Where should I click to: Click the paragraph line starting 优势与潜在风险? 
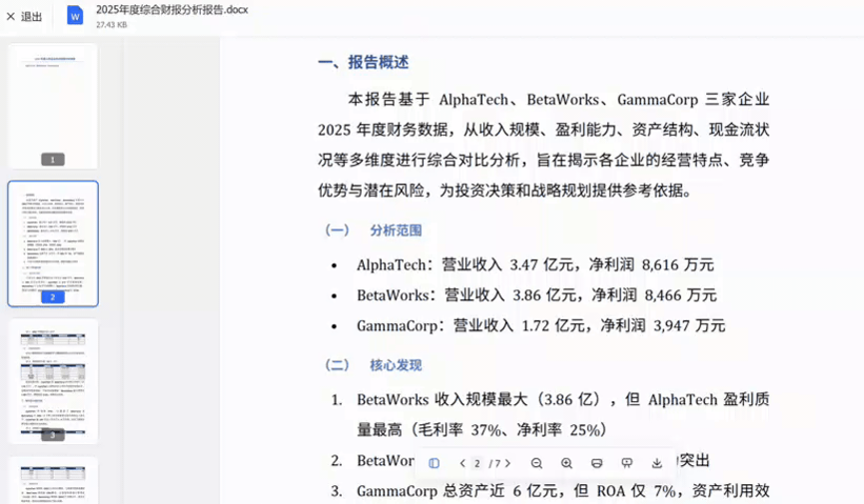(x=504, y=191)
